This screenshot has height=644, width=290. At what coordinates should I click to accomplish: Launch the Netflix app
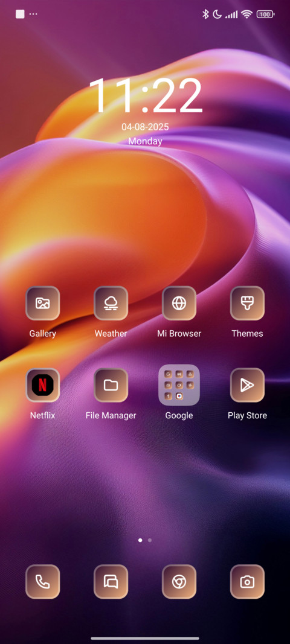[42, 385]
